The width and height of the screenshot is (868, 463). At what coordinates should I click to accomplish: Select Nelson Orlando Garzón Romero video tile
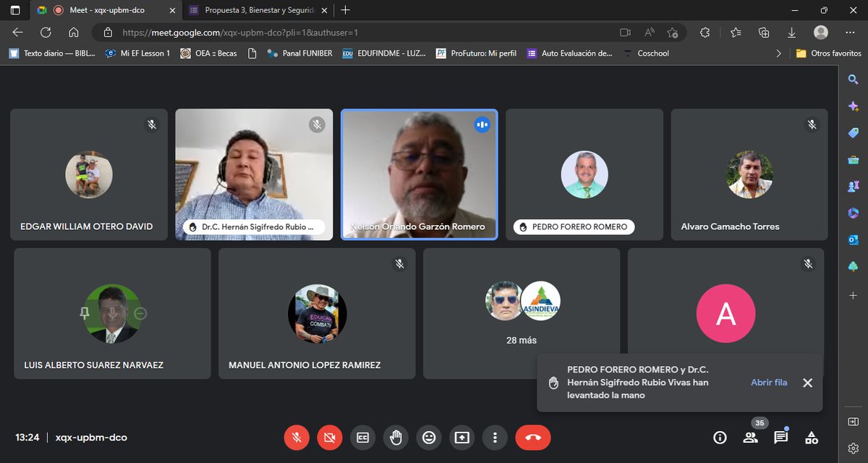pos(419,174)
